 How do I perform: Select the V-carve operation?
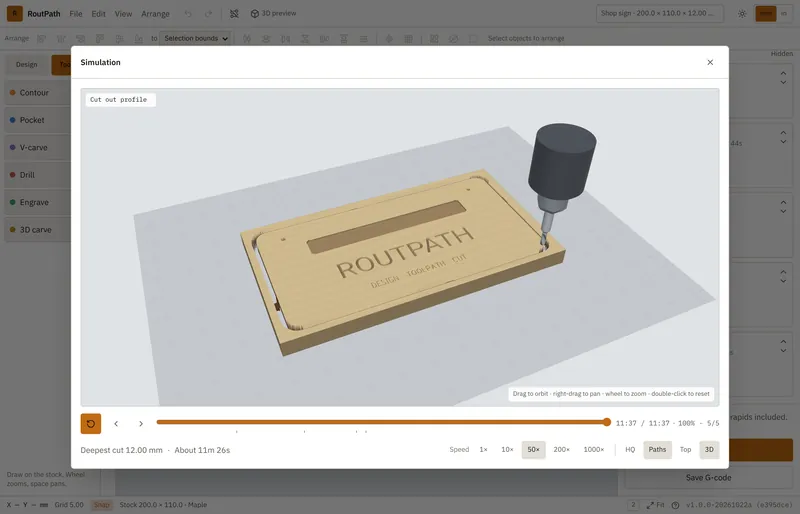pos(38,148)
